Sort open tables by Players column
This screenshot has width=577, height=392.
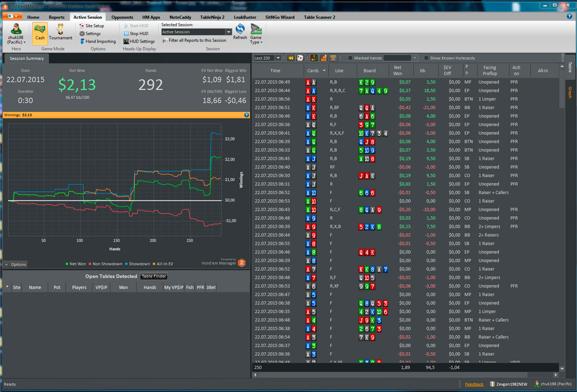click(79, 288)
